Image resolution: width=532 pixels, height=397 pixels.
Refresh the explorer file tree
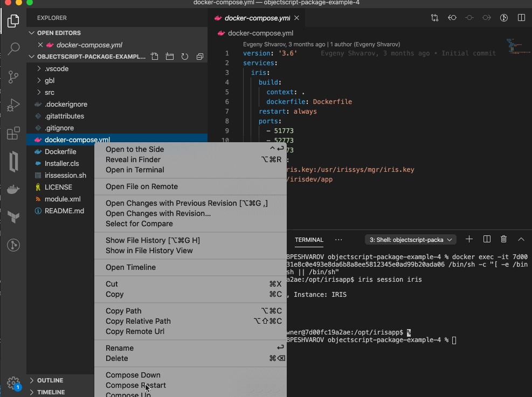[x=184, y=57]
